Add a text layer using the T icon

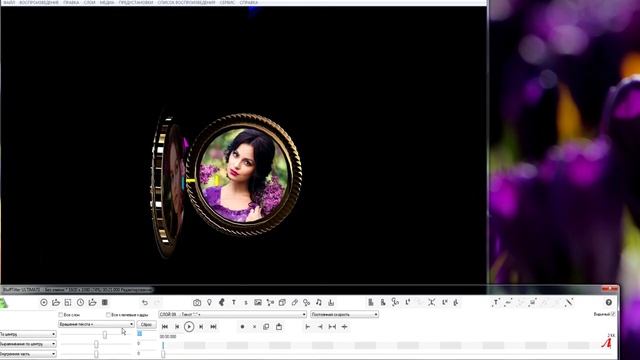coord(234,302)
